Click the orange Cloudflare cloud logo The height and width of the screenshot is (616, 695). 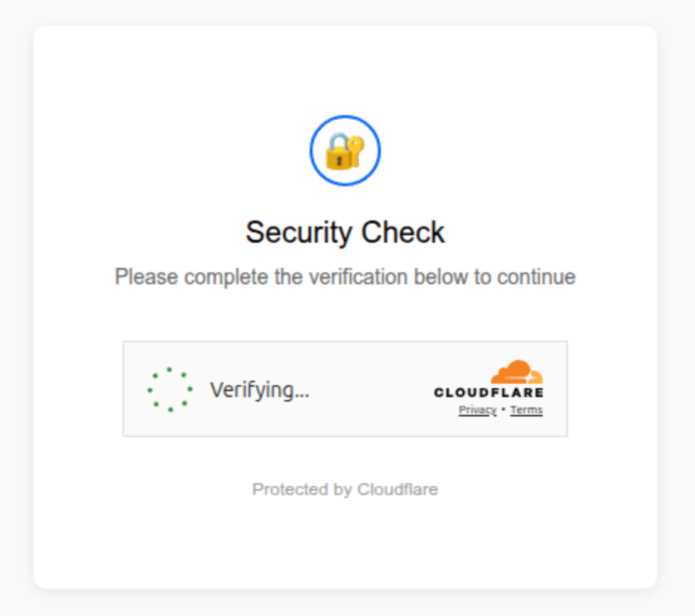[x=518, y=372]
